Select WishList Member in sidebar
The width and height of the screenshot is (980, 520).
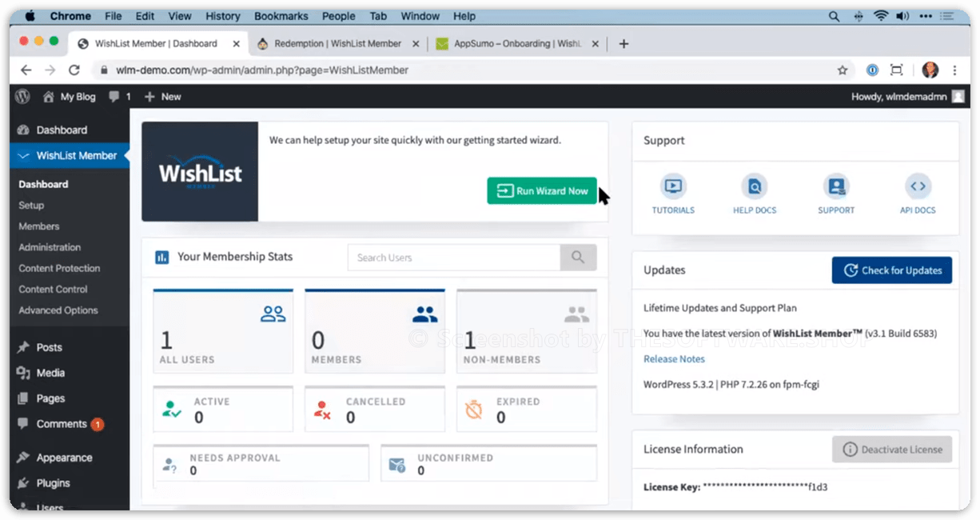70,155
